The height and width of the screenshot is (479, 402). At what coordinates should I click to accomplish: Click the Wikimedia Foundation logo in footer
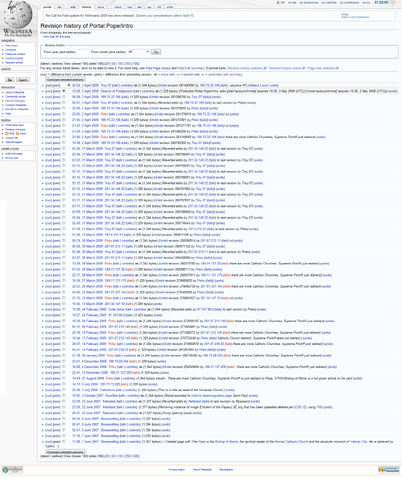click(12, 470)
